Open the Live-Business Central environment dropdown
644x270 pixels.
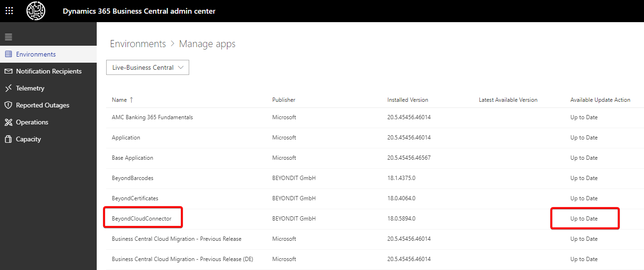(x=148, y=67)
